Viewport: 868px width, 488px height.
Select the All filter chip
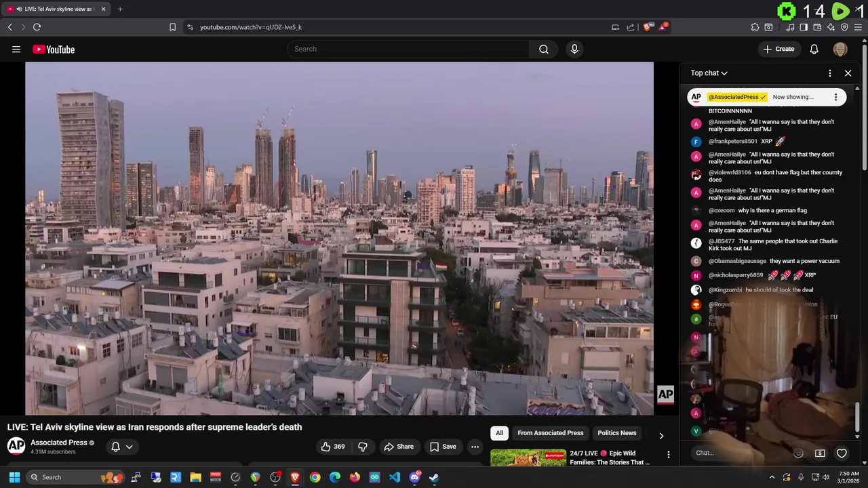pyautogui.click(x=499, y=433)
